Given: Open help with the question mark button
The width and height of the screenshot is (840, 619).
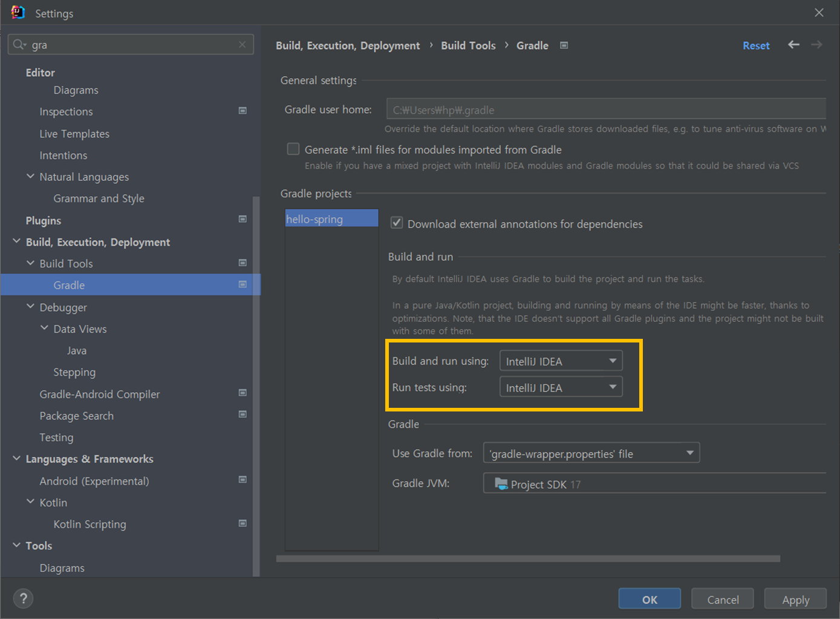Looking at the screenshot, I should pos(23,598).
